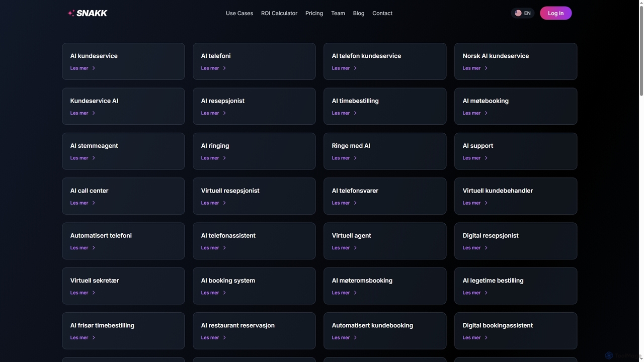Click the arrow icon on "AI telefon kundeservice" card

pyautogui.click(x=355, y=68)
